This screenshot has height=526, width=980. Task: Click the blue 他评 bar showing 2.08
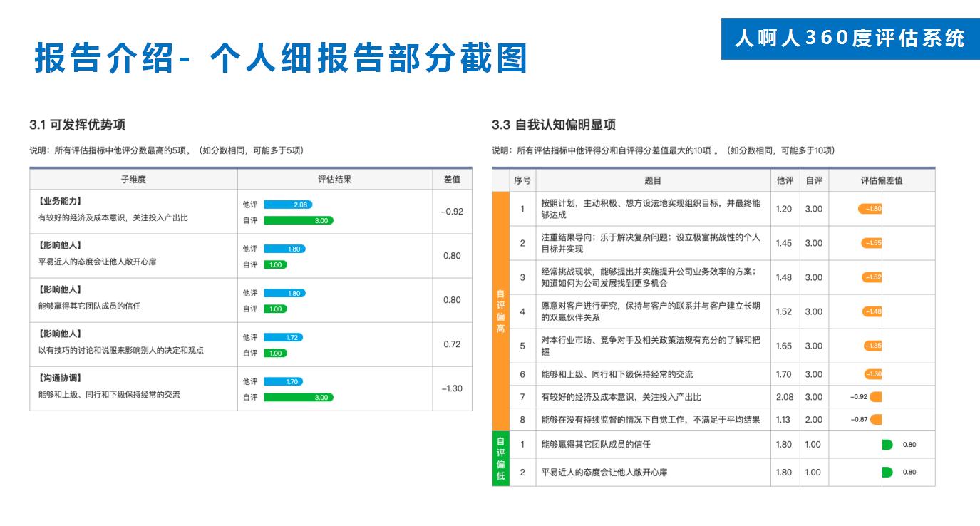pyautogui.click(x=288, y=205)
